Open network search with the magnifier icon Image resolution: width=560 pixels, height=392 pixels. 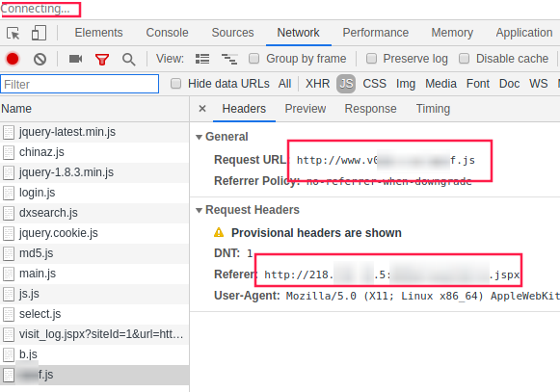coord(128,60)
